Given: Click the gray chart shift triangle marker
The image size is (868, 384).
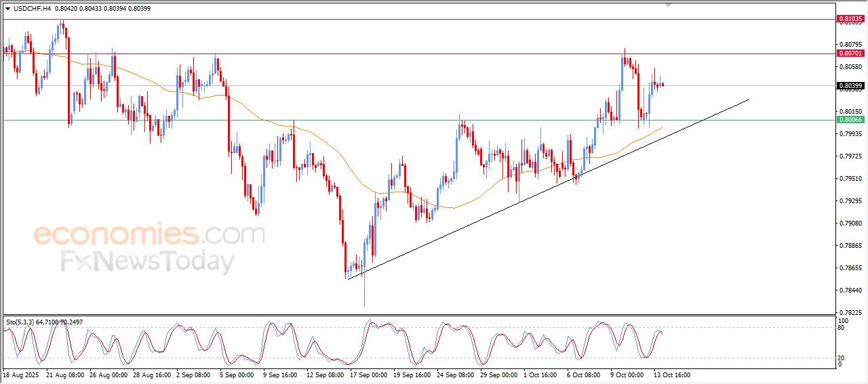Looking at the screenshot, I should [x=669, y=4].
